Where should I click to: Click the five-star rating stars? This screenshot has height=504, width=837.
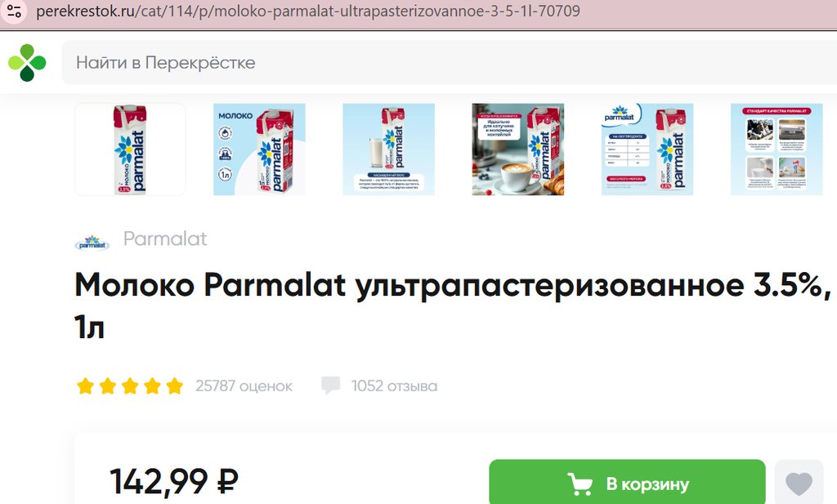(130, 386)
